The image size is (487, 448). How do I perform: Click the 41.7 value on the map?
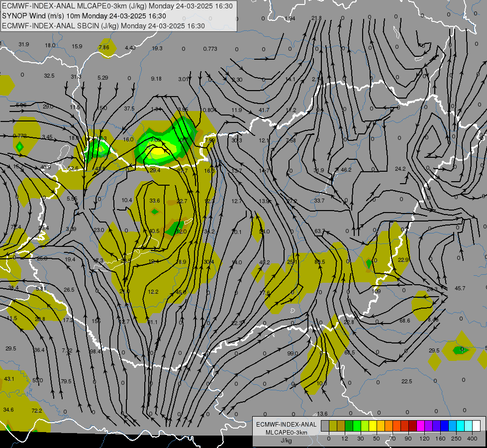tap(264, 110)
